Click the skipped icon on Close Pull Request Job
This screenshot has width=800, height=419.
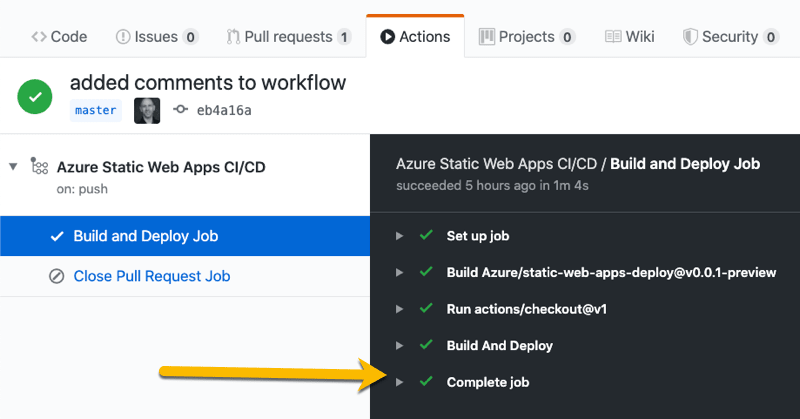(56, 276)
